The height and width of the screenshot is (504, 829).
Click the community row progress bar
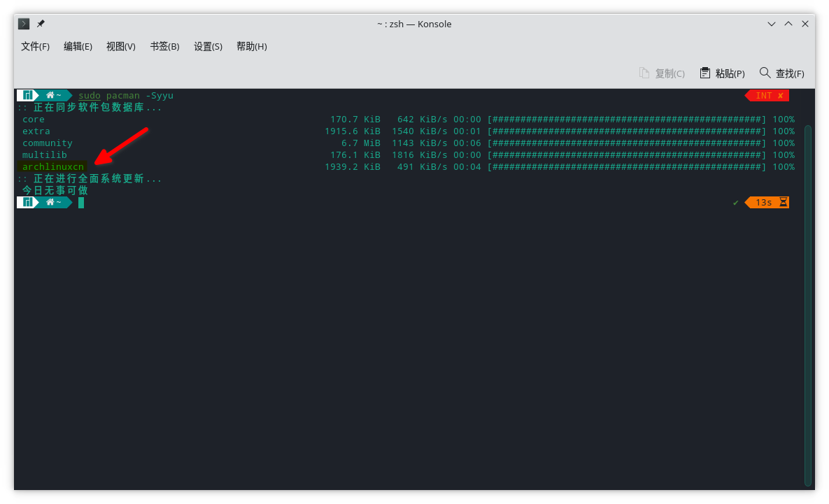627,143
